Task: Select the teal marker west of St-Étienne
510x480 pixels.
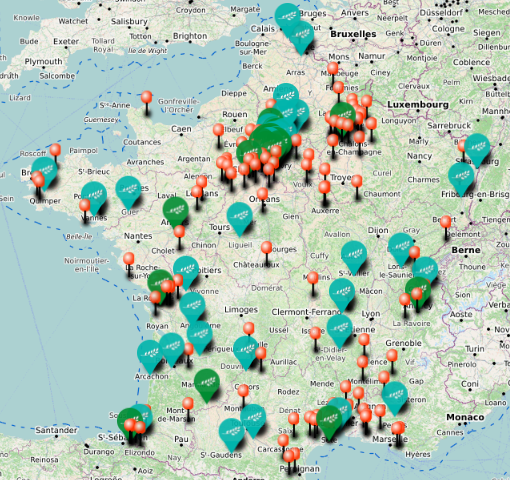Action: [340, 331]
